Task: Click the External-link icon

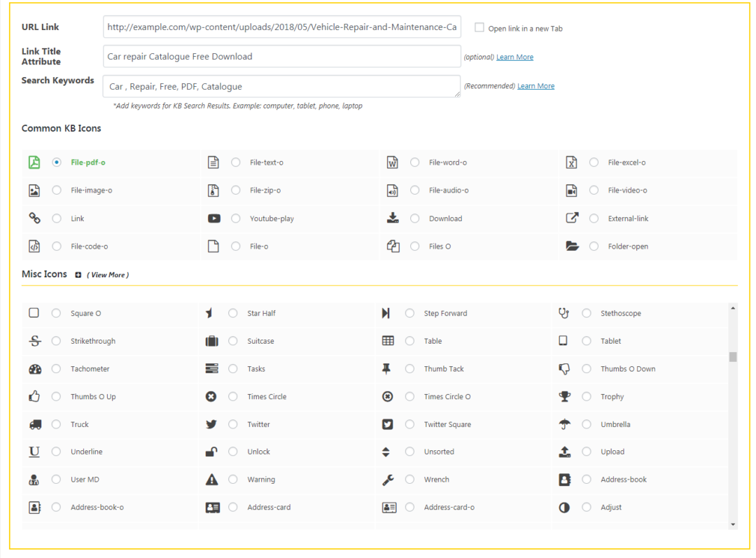Action: (x=573, y=218)
